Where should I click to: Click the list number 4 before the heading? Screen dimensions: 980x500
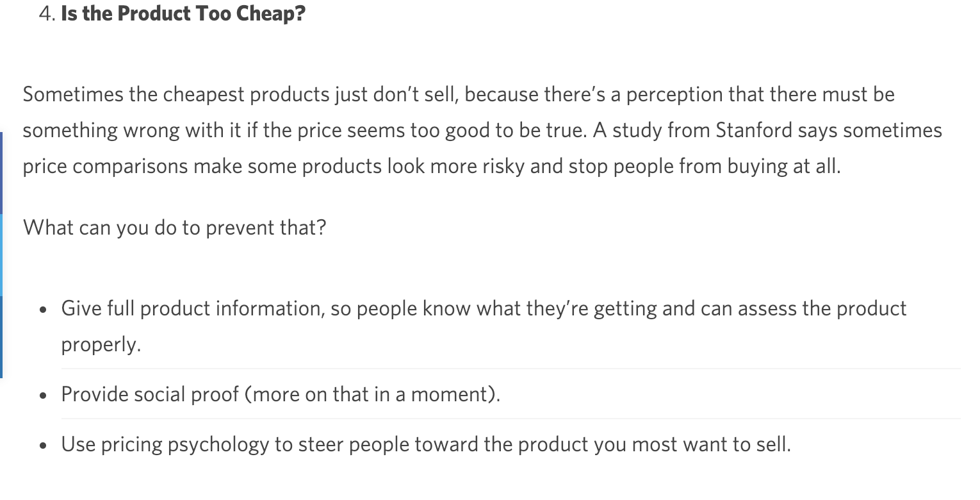point(45,14)
